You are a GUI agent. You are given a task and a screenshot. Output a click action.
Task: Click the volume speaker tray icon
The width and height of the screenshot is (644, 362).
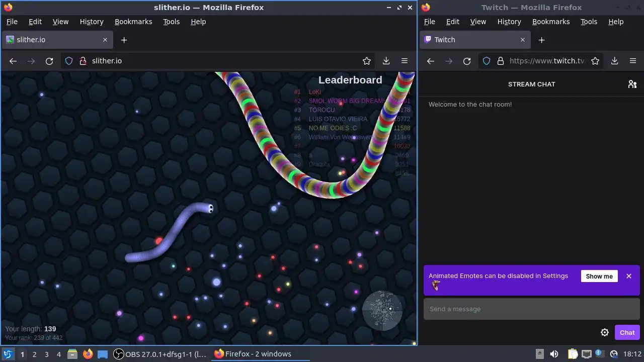(554, 354)
